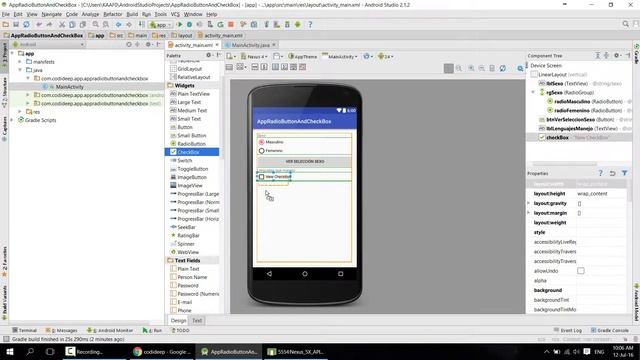Image resolution: width=640 pixels, height=360 pixels.
Task: Restore defaults with the Properties undo icon
Action: 612,173
